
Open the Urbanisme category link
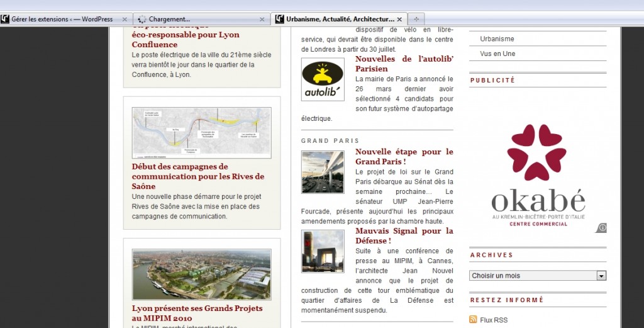point(497,39)
